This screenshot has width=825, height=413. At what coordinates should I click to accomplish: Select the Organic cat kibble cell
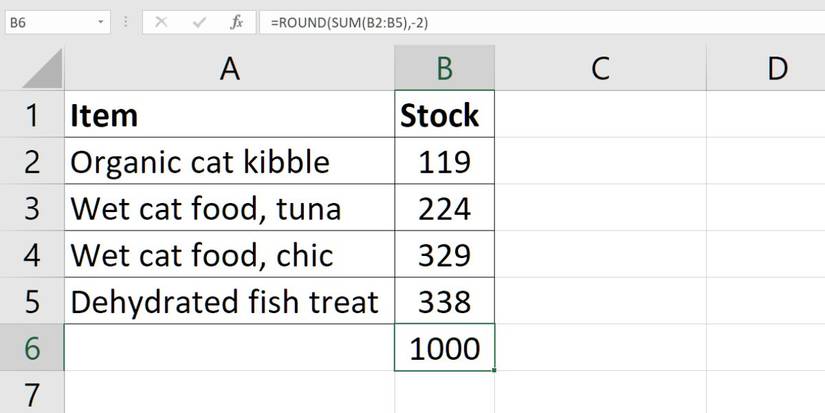230,162
